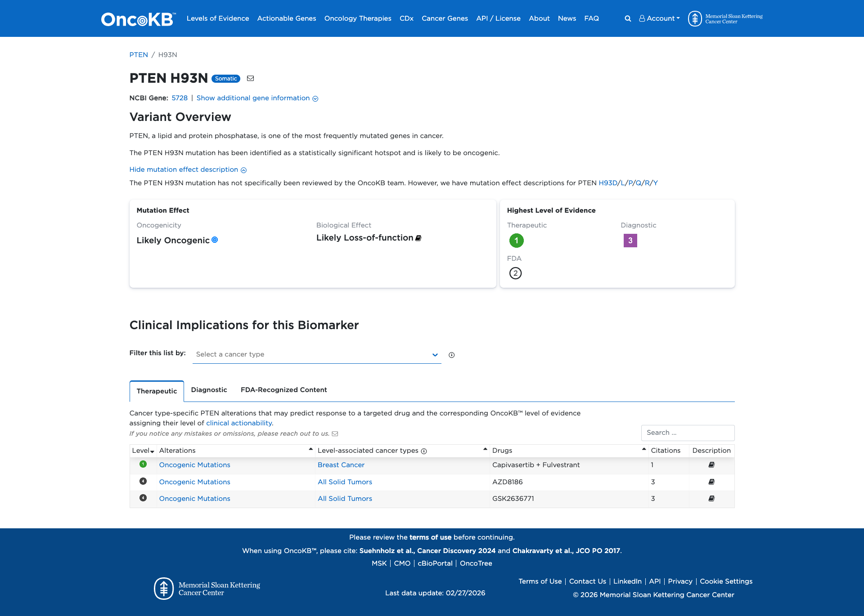Image resolution: width=864 pixels, height=616 pixels.
Task: Click the info icon beside Level-associated cancer types
Action: pyautogui.click(x=423, y=451)
